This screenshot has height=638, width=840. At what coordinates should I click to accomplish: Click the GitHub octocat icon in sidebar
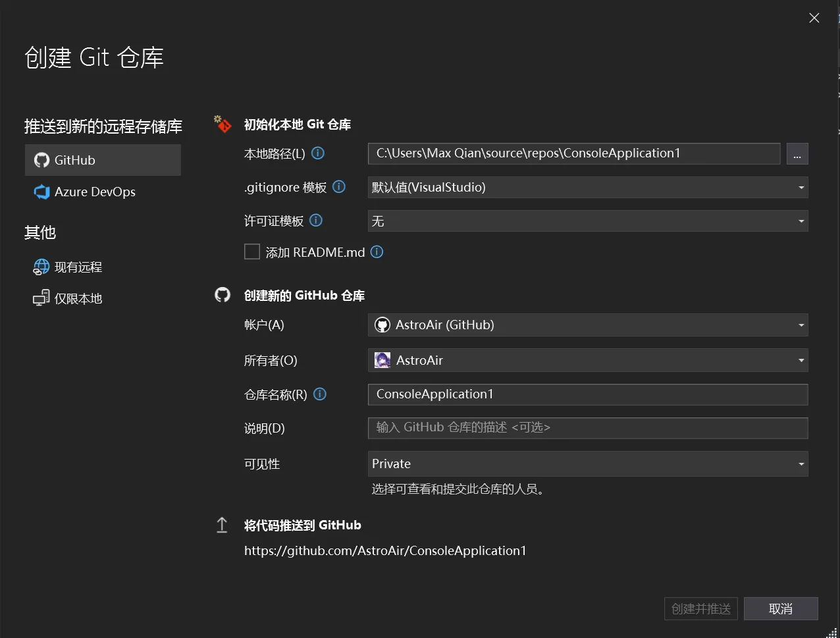coord(41,161)
